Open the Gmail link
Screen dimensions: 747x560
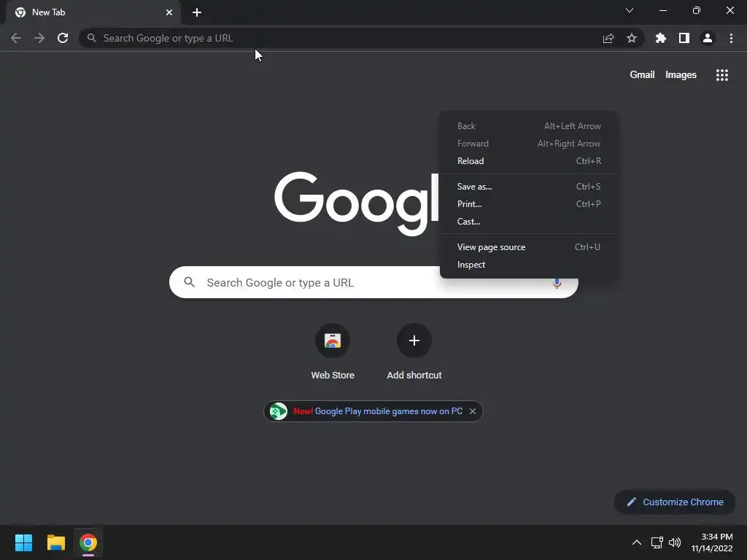(642, 75)
